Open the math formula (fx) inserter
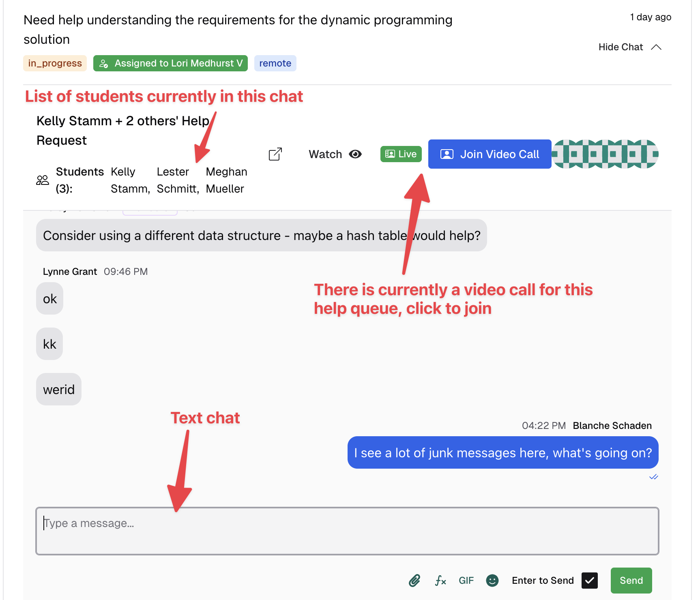Image resolution: width=700 pixels, height=600 pixels. point(440,581)
